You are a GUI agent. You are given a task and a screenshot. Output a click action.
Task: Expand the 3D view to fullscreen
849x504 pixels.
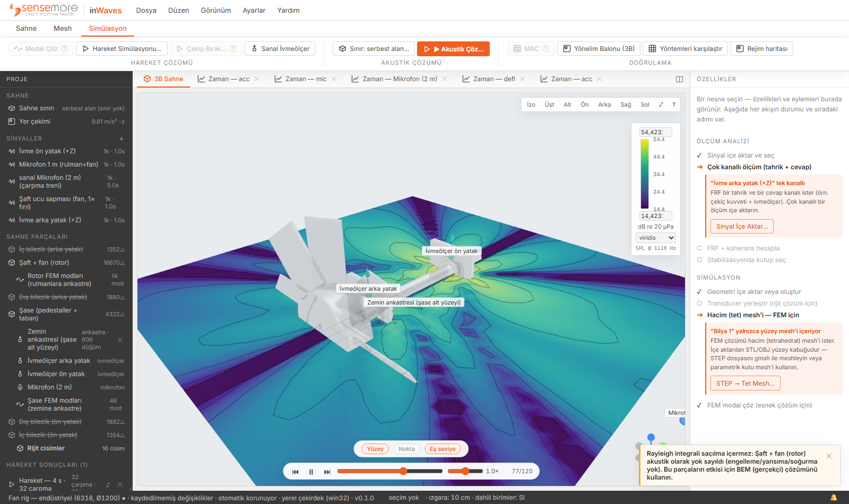[x=661, y=105]
